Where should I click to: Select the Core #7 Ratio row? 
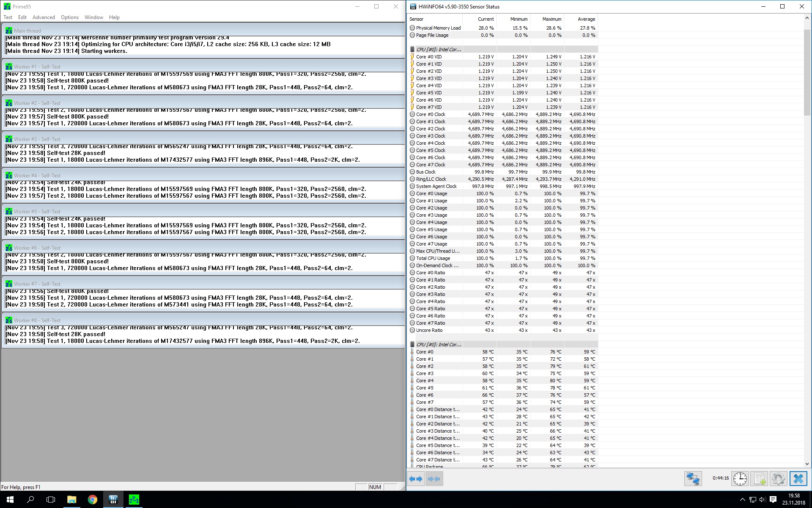[x=502, y=323]
